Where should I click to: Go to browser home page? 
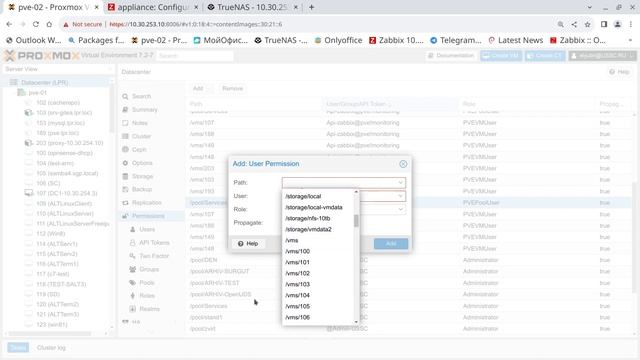tap(49, 24)
